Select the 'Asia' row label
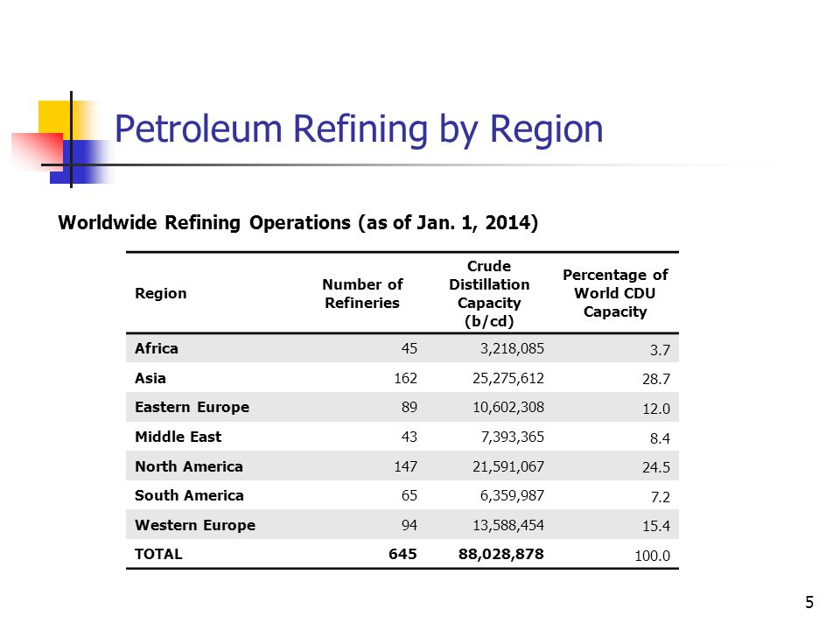This screenshot has width=840, height=630. [150, 378]
